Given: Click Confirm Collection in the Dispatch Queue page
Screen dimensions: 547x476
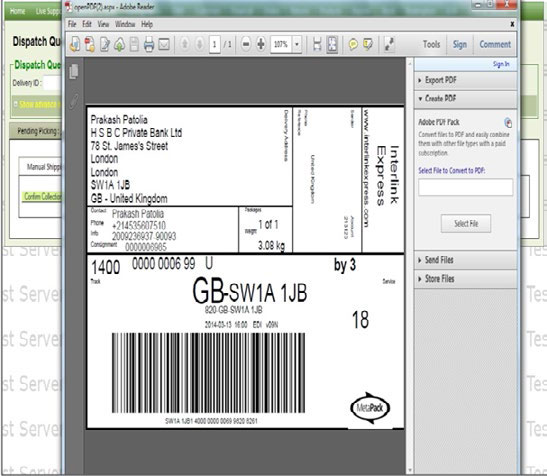Looking at the screenshot, I should pos(42,196).
